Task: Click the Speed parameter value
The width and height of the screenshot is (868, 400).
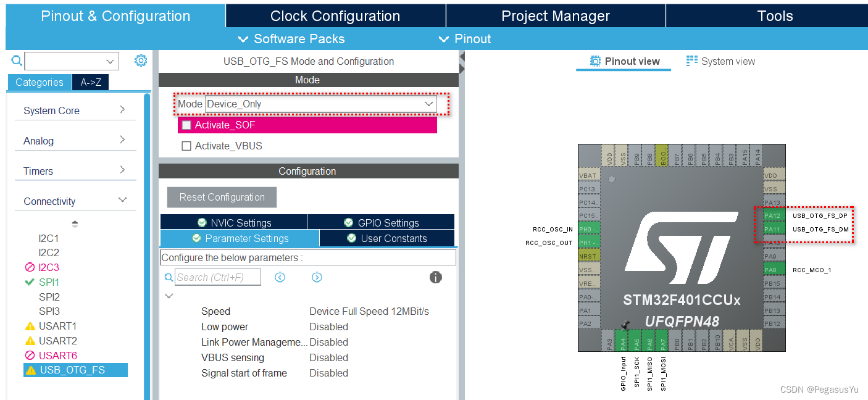Action: [369, 311]
